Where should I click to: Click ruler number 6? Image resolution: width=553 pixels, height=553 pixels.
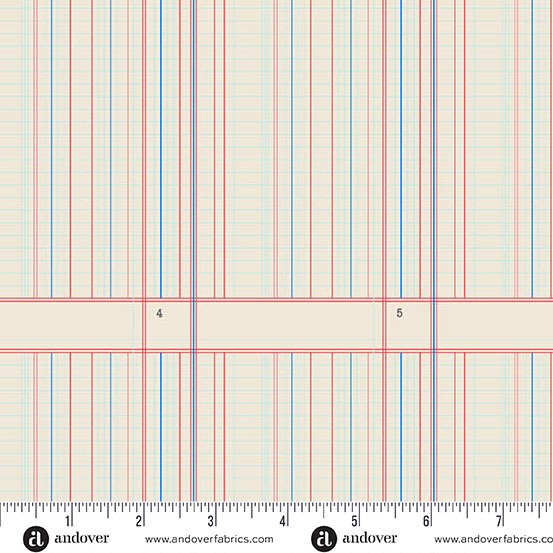[426, 521]
